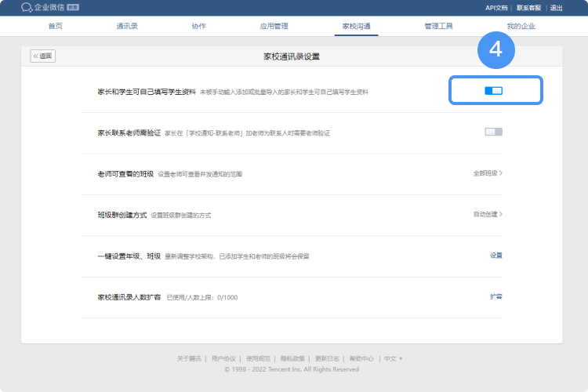The width and height of the screenshot is (588, 392).
Task: Click the 企业微信 logo icon
Action: coord(27,8)
